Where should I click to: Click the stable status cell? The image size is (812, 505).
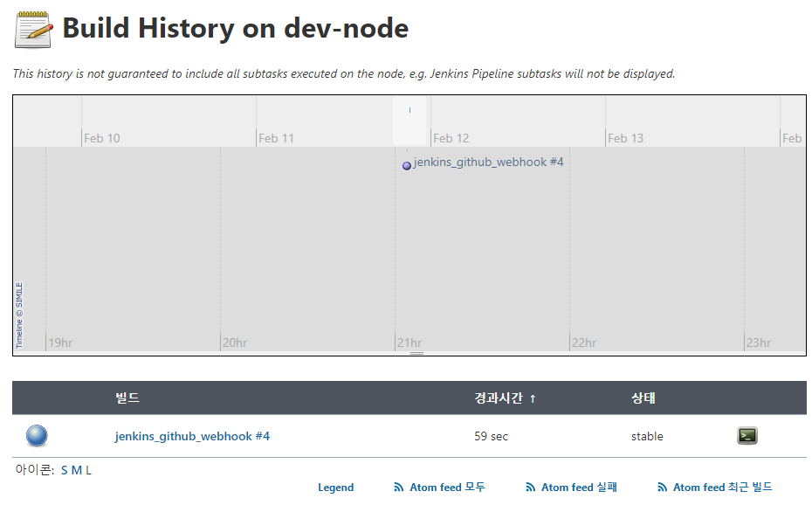pyautogui.click(x=647, y=437)
